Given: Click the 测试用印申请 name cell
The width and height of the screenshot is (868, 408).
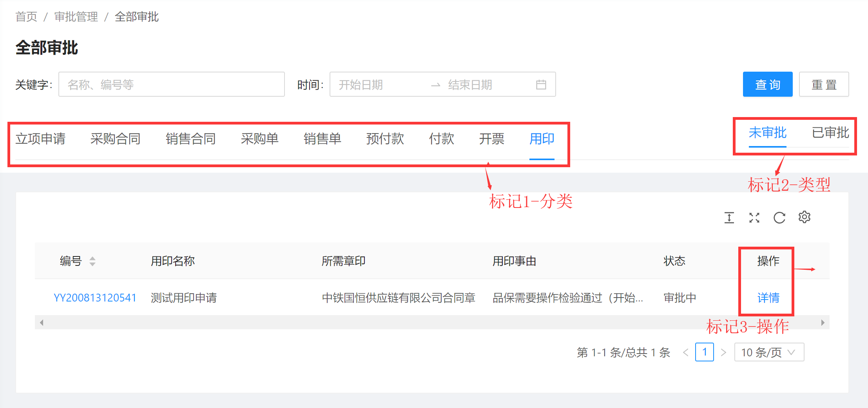Looking at the screenshot, I should (x=184, y=298).
